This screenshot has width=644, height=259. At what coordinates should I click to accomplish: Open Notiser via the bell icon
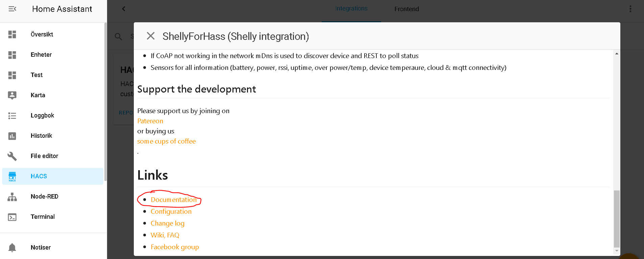pos(12,248)
